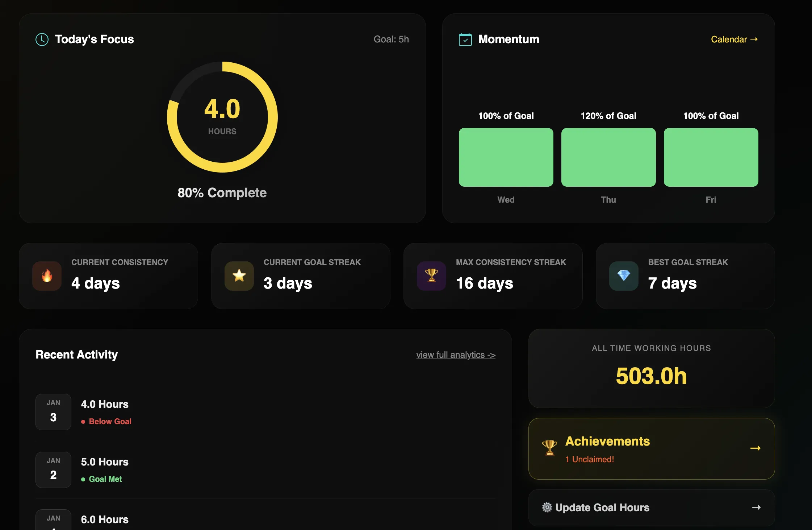
Task: Click the trophy icon for Max Consistency Streak
Action: pos(431,276)
